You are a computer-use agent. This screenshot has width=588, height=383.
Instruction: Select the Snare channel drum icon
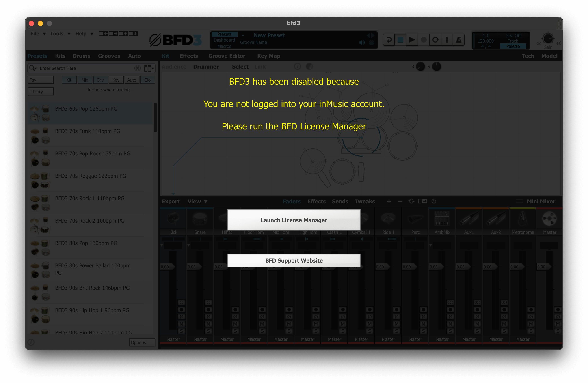(200, 219)
